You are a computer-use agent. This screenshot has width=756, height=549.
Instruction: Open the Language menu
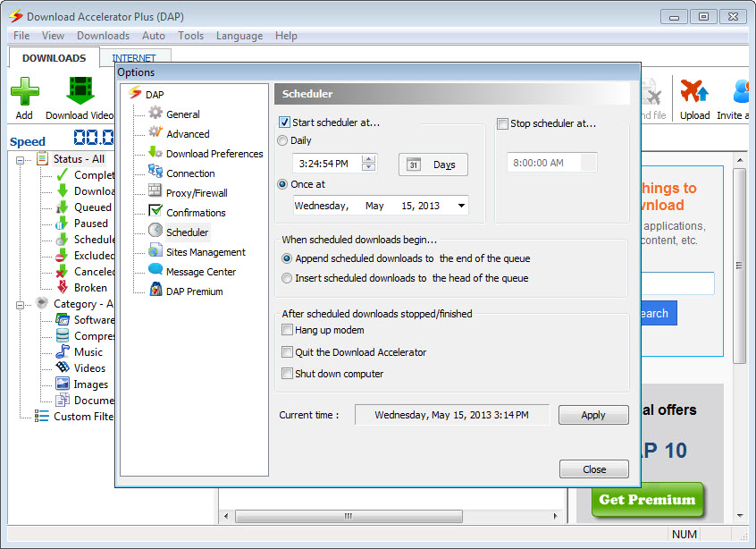[x=239, y=36]
